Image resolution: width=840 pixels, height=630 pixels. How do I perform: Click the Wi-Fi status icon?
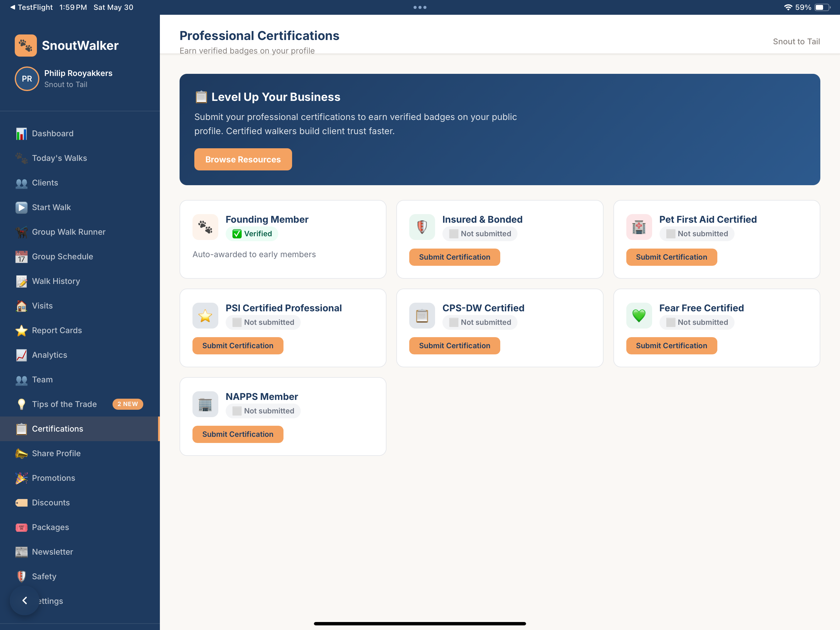[788, 7]
